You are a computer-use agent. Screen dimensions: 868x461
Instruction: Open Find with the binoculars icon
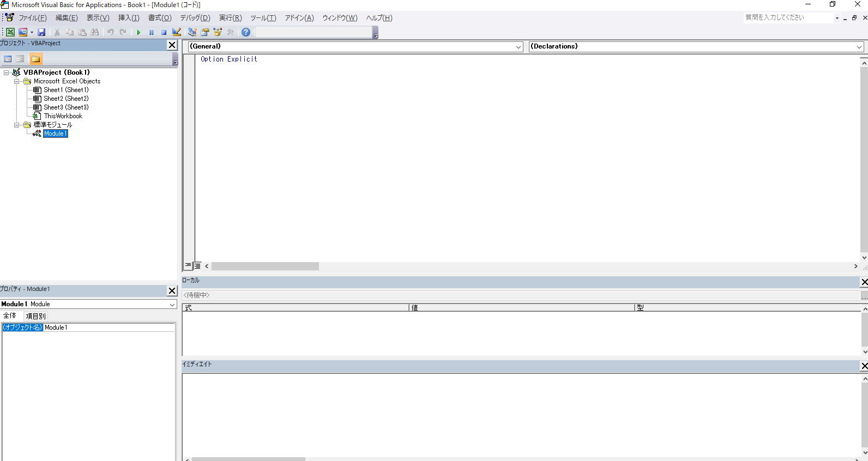[95, 32]
